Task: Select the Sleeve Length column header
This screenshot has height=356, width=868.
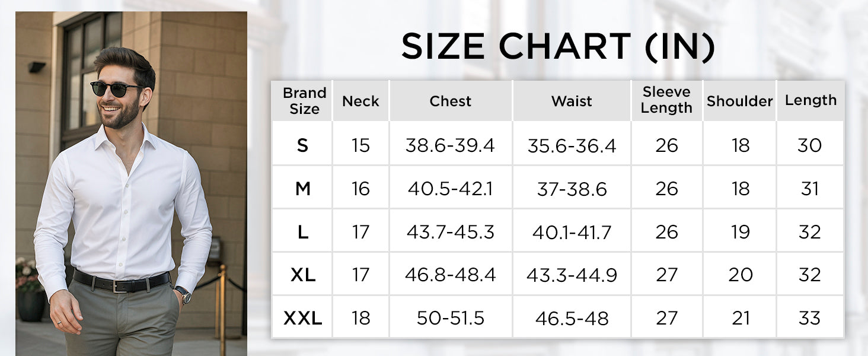Action: tap(666, 100)
